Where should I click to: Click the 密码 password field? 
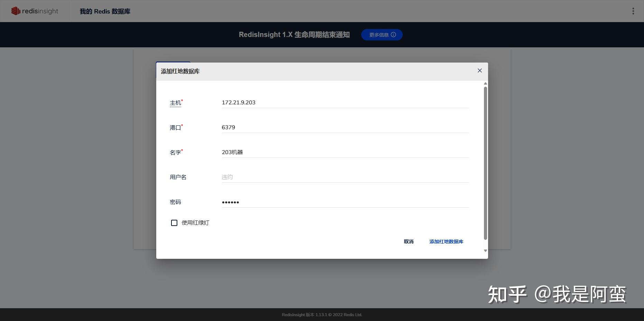click(345, 202)
